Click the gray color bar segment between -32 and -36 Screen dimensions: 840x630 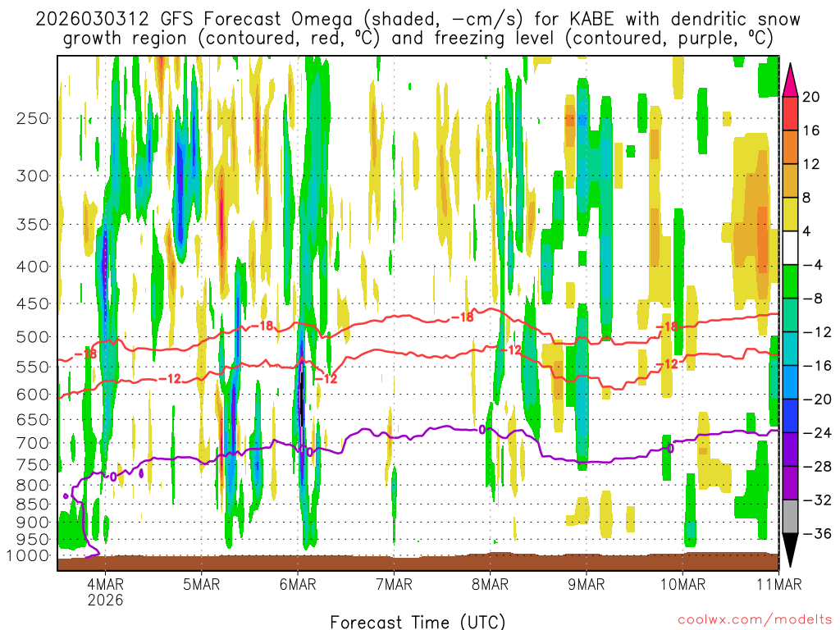[790, 517]
